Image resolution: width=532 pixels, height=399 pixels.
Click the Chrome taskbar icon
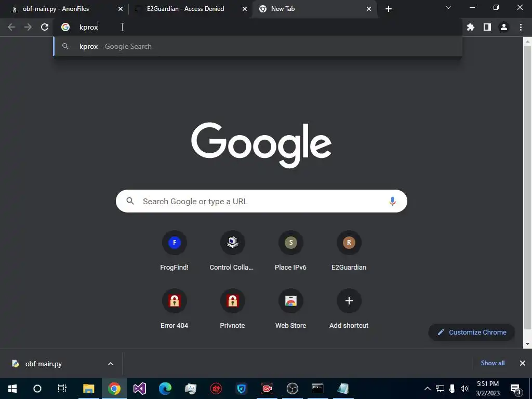click(114, 389)
